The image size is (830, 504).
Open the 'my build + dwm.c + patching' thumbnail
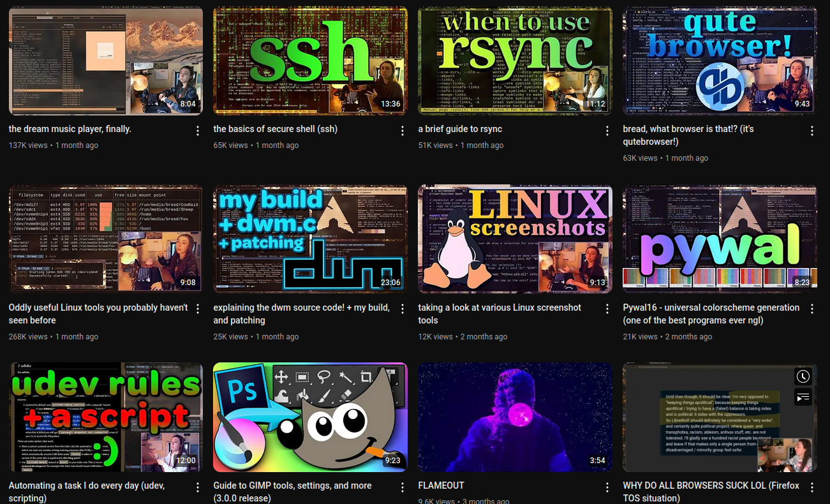click(x=311, y=239)
